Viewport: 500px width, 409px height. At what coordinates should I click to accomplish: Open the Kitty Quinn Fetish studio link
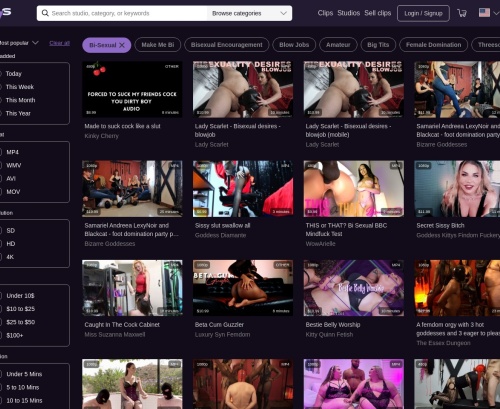(329, 335)
